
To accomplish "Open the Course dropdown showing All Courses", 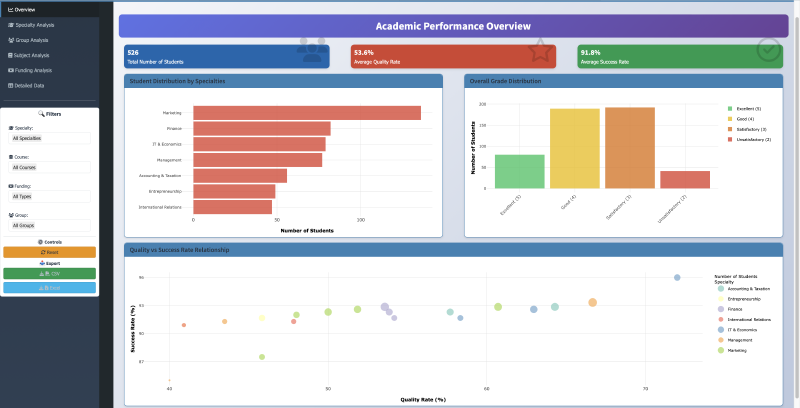I will coord(49,167).
